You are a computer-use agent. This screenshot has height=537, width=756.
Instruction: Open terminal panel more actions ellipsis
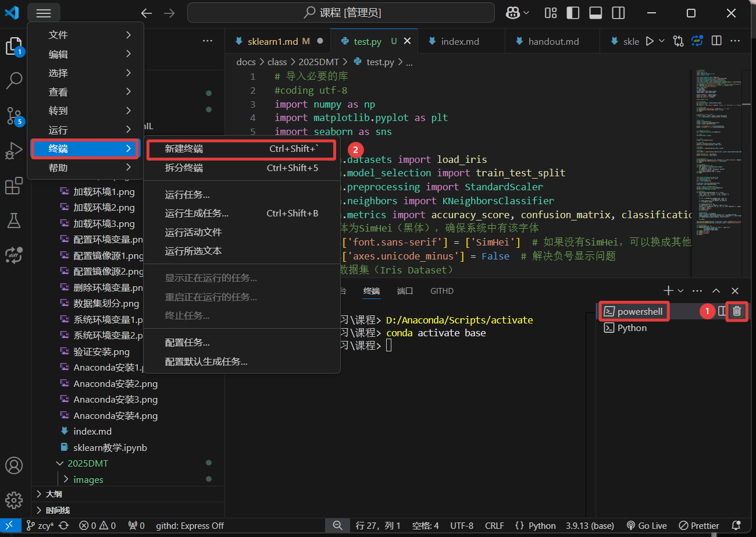(697, 290)
